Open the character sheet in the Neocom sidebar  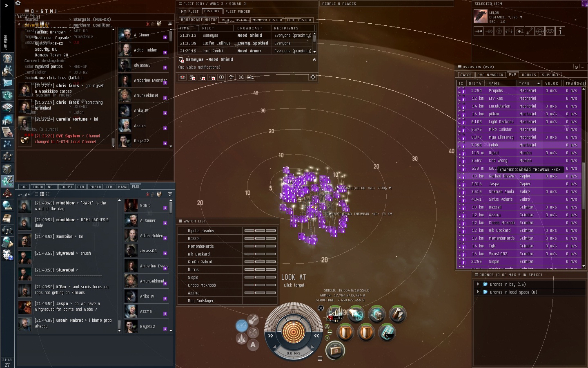pos(7,58)
